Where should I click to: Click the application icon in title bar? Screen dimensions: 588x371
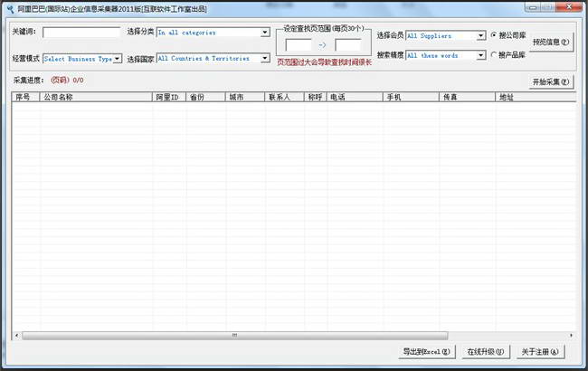pos(11,8)
